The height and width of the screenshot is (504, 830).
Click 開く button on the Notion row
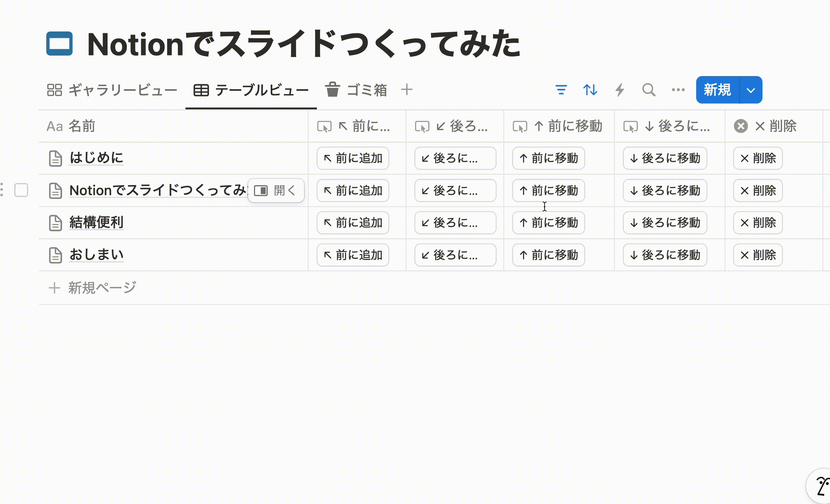(276, 191)
